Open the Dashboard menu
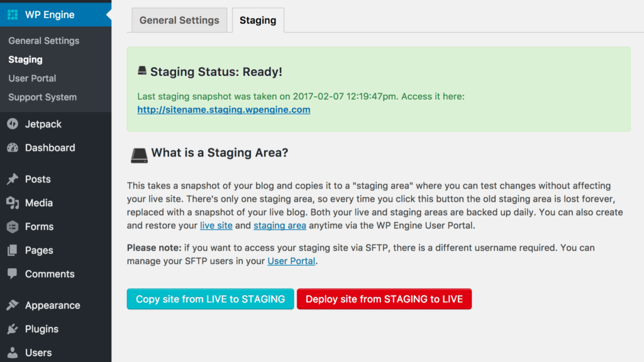 point(55,148)
